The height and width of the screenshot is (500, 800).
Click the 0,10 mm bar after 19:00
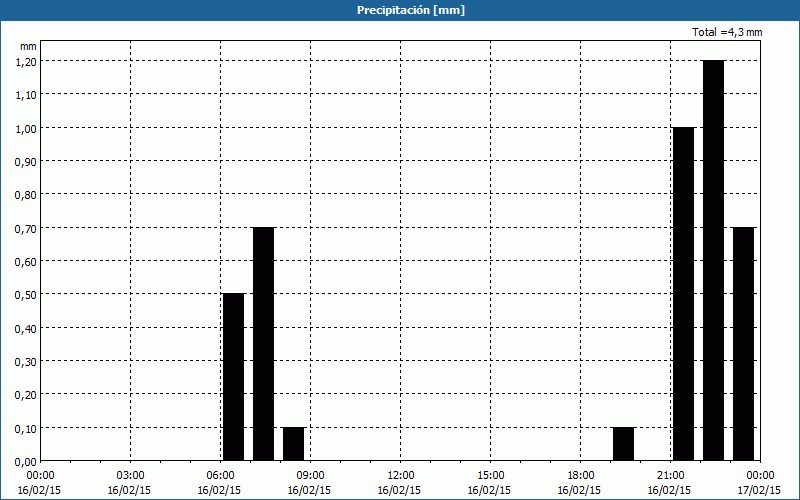tap(623, 444)
